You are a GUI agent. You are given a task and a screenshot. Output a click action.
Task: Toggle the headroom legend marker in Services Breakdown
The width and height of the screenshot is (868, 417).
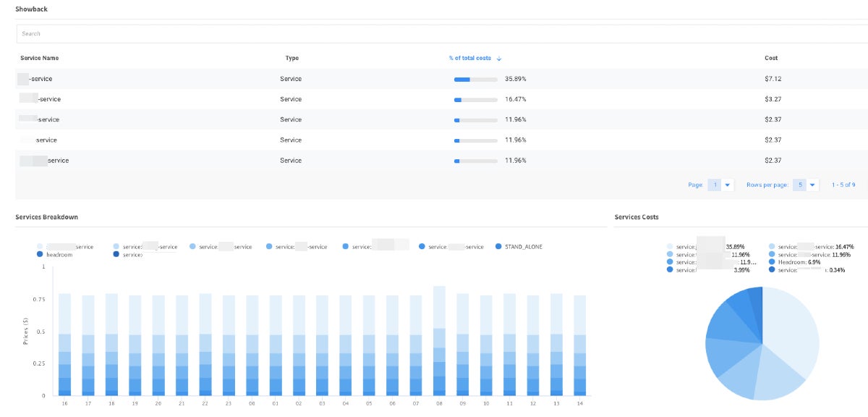coord(39,255)
